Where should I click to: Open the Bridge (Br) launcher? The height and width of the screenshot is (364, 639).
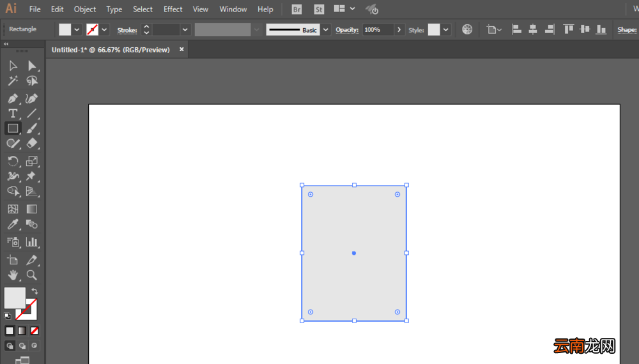tap(296, 10)
